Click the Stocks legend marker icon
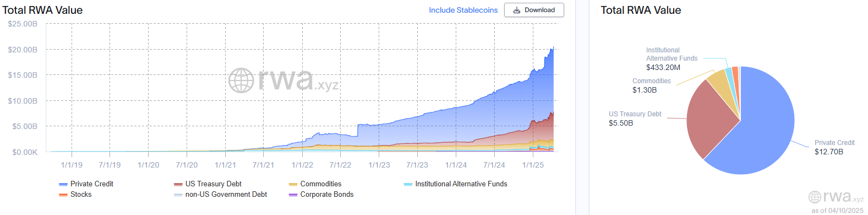 pyautogui.click(x=63, y=195)
